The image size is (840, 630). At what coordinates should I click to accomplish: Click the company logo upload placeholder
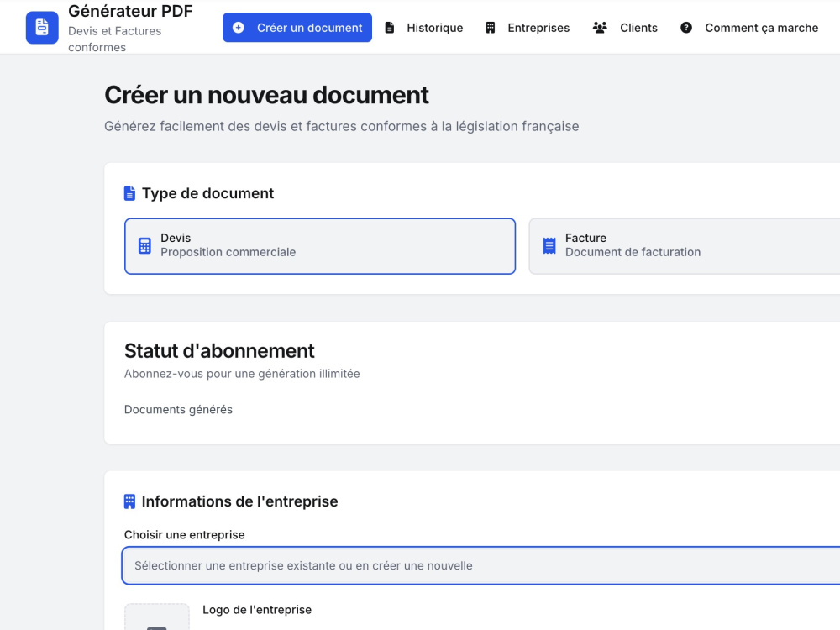(x=157, y=617)
